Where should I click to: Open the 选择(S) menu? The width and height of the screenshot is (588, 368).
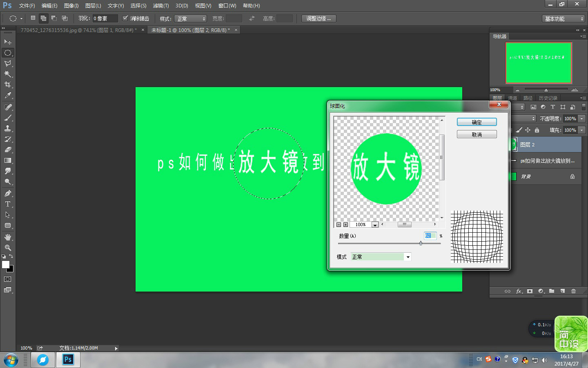138,6
